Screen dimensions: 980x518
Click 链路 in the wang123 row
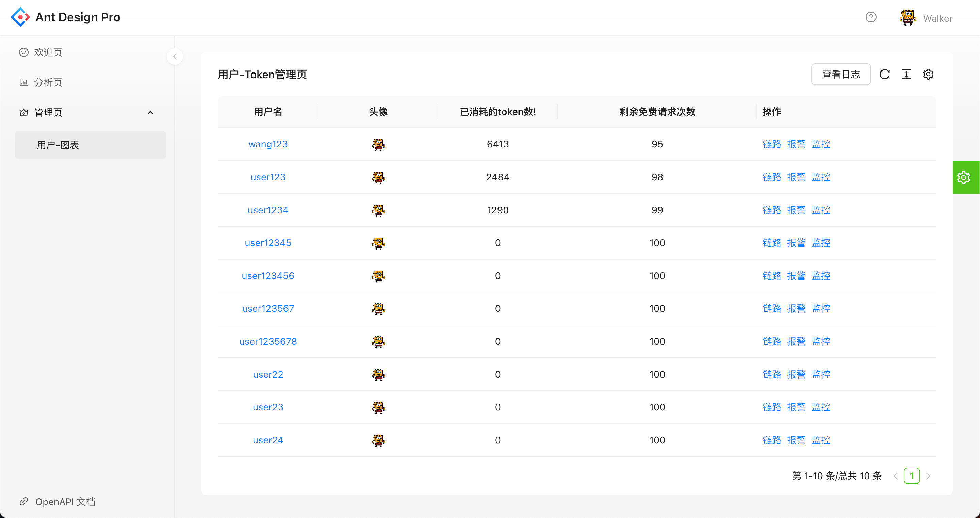pos(772,144)
